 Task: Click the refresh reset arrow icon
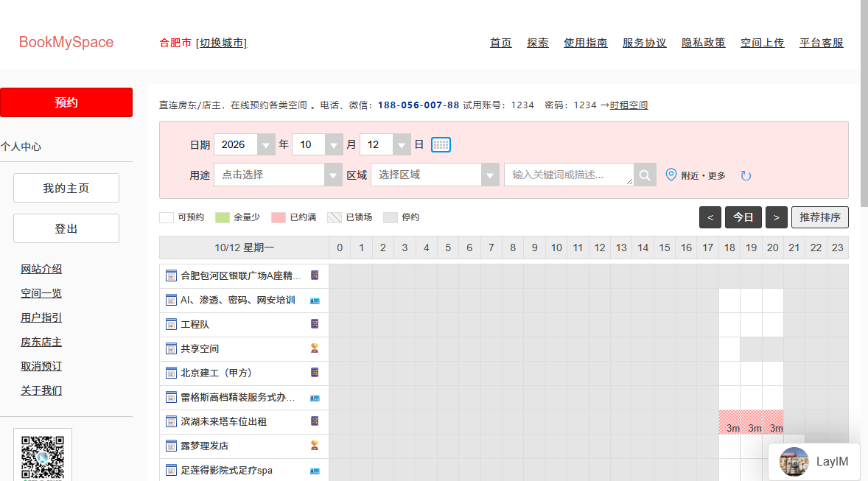point(746,175)
